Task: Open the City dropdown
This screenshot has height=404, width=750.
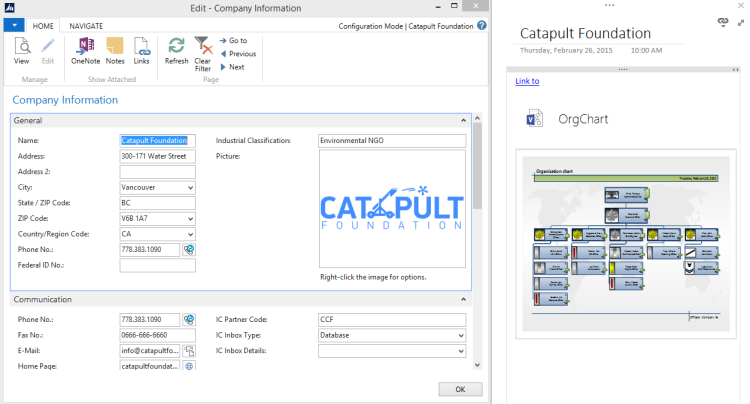Action: [x=190, y=188]
